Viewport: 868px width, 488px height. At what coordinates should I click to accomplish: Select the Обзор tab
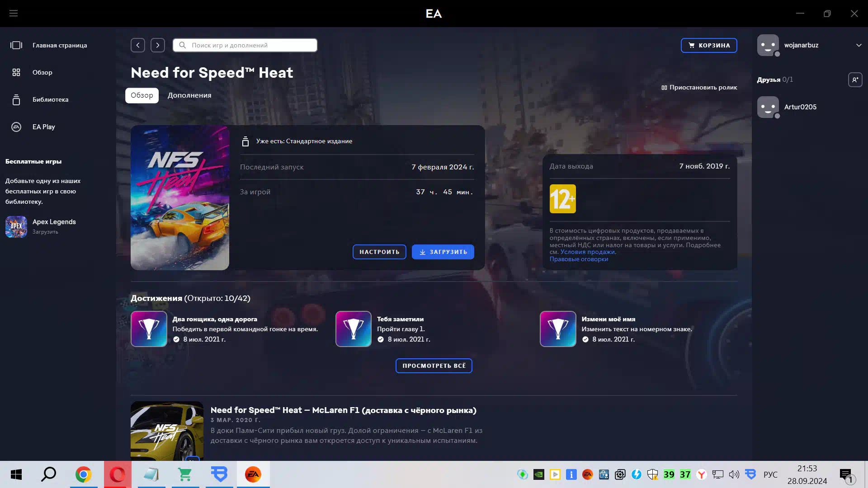142,95
